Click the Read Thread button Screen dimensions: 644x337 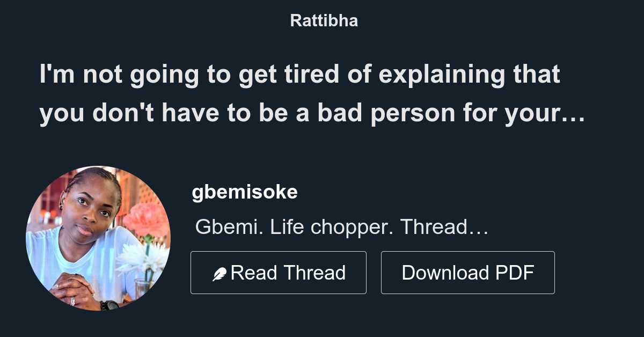278,272
